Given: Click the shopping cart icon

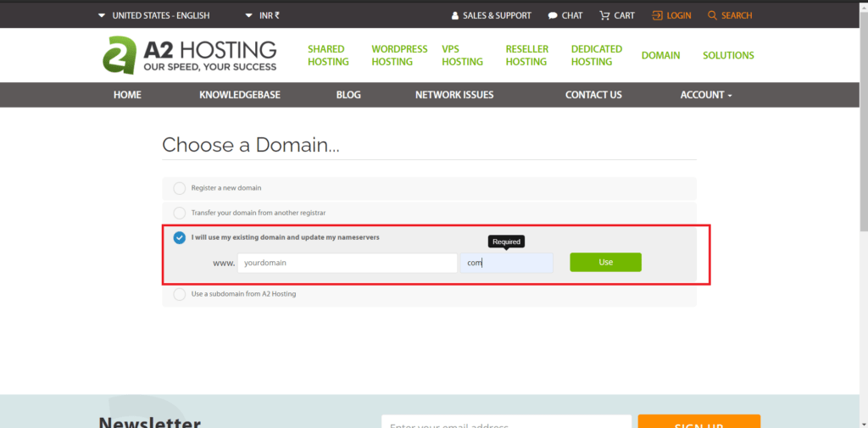Looking at the screenshot, I should click(604, 15).
